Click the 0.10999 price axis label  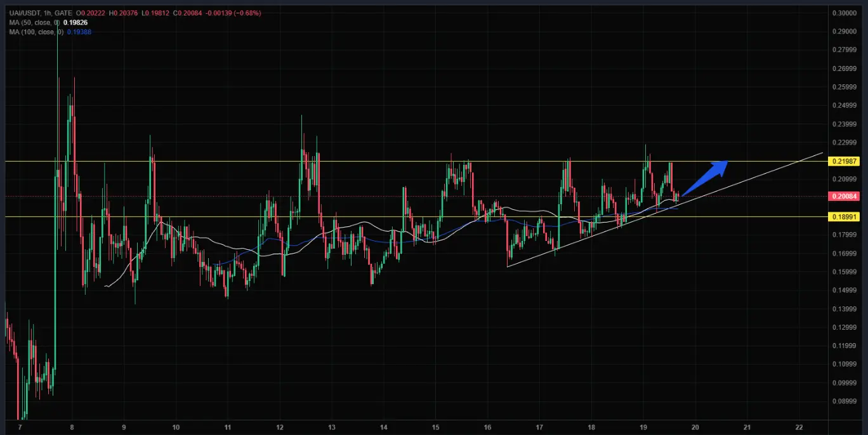(843, 365)
